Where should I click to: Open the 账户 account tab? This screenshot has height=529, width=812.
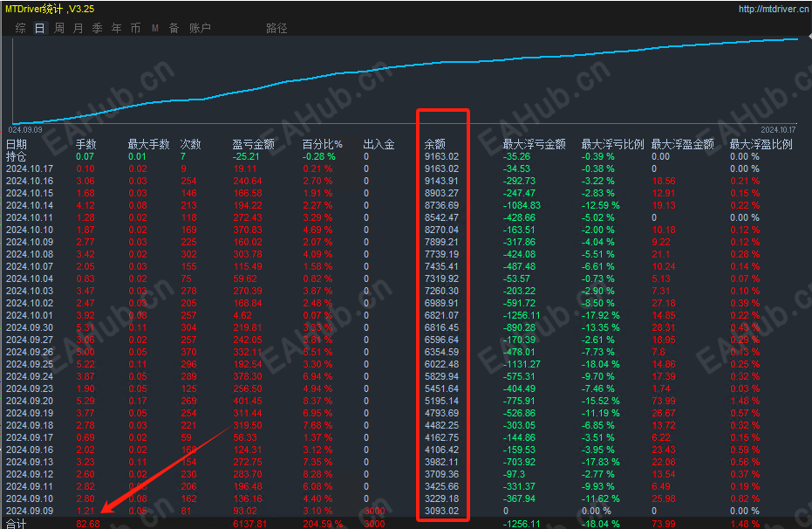coord(200,28)
